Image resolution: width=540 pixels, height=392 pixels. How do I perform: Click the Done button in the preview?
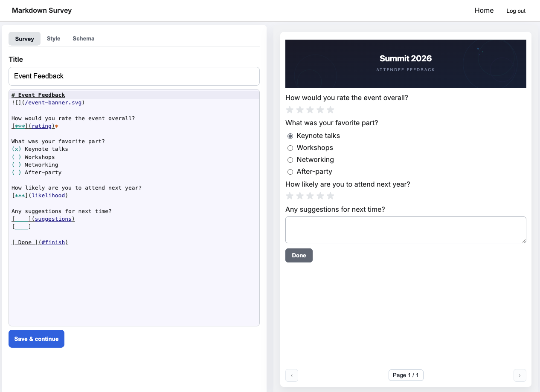click(x=299, y=255)
